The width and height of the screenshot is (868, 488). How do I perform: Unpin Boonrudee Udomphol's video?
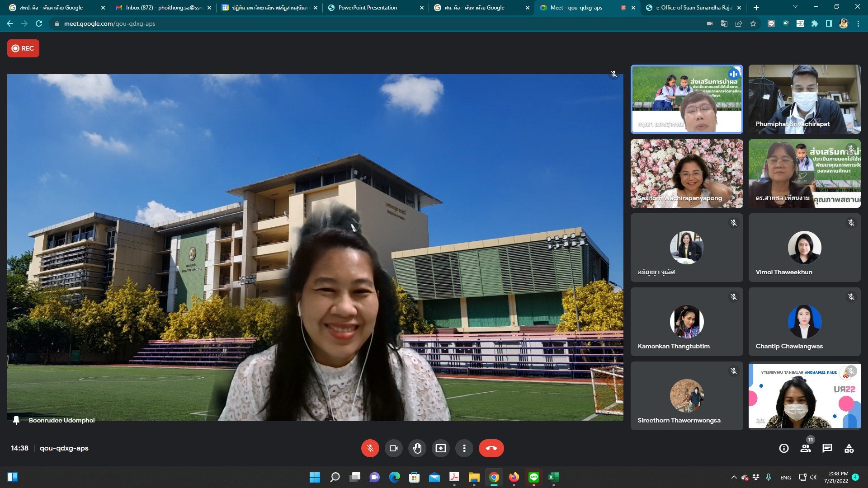16,420
